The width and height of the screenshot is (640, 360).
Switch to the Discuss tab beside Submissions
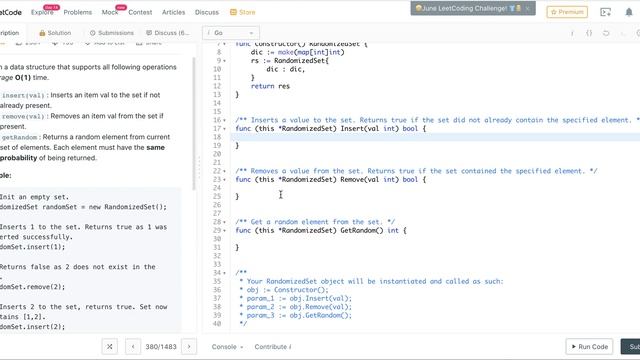tap(168, 33)
